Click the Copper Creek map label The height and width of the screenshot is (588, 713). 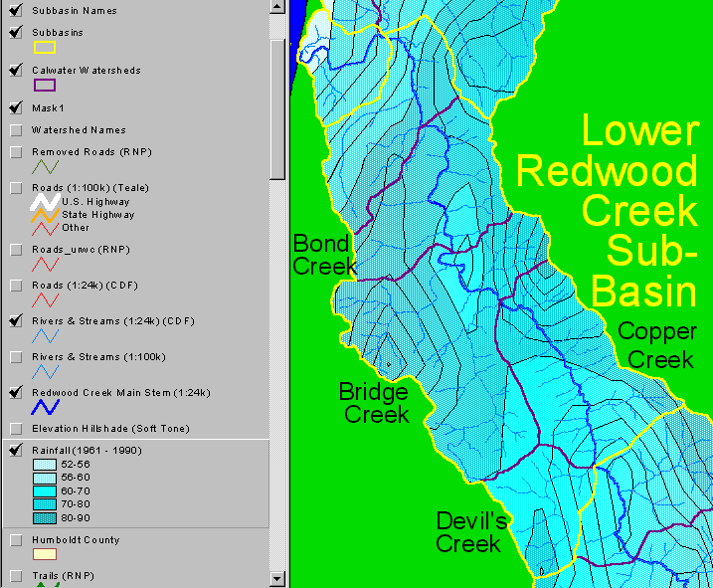[x=657, y=346]
